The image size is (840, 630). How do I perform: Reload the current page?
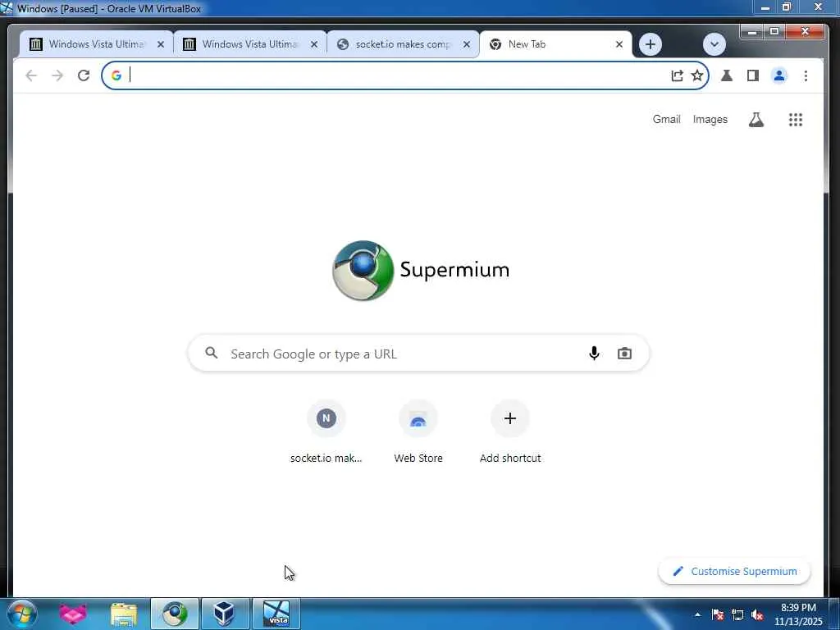tap(84, 75)
